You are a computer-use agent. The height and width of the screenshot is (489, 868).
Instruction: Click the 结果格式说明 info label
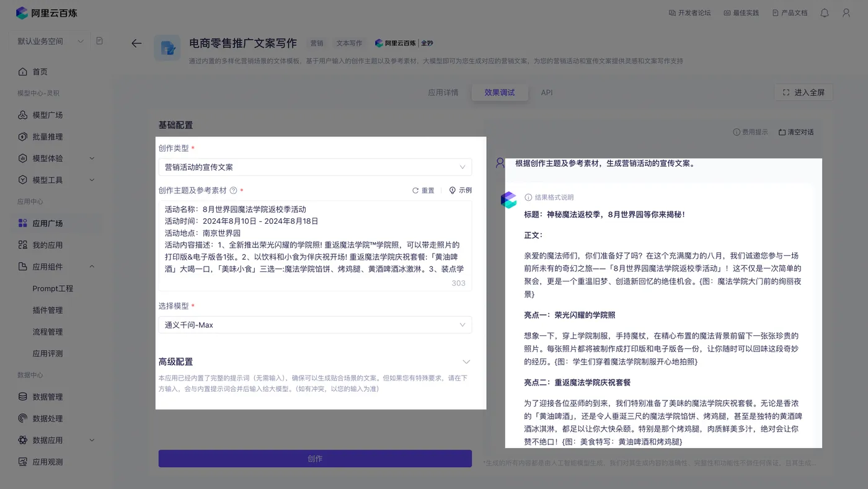coord(549,198)
